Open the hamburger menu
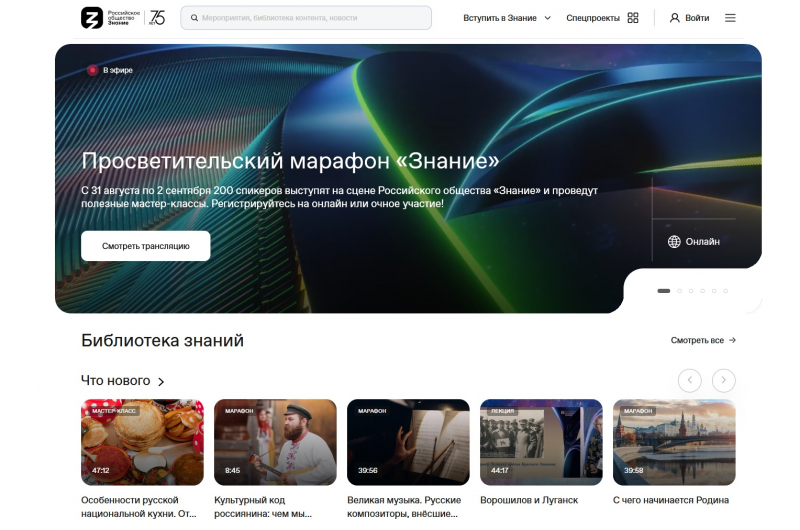800x530 pixels. 730,18
